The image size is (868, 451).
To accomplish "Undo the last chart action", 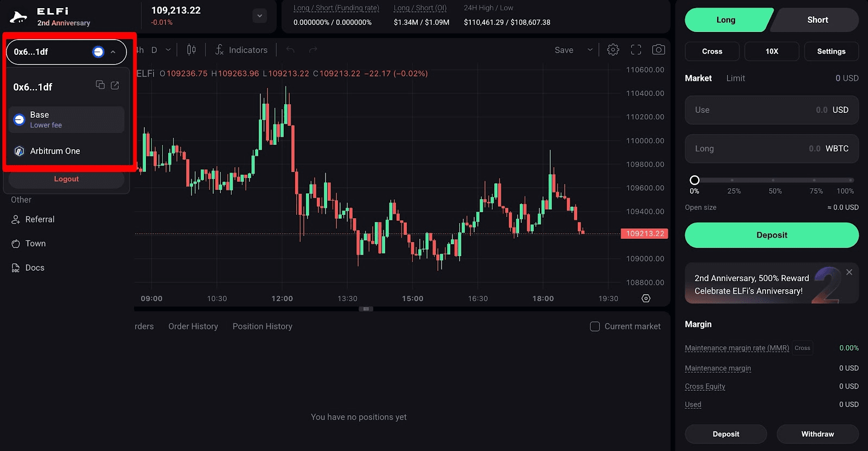I will [x=290, y=50].
